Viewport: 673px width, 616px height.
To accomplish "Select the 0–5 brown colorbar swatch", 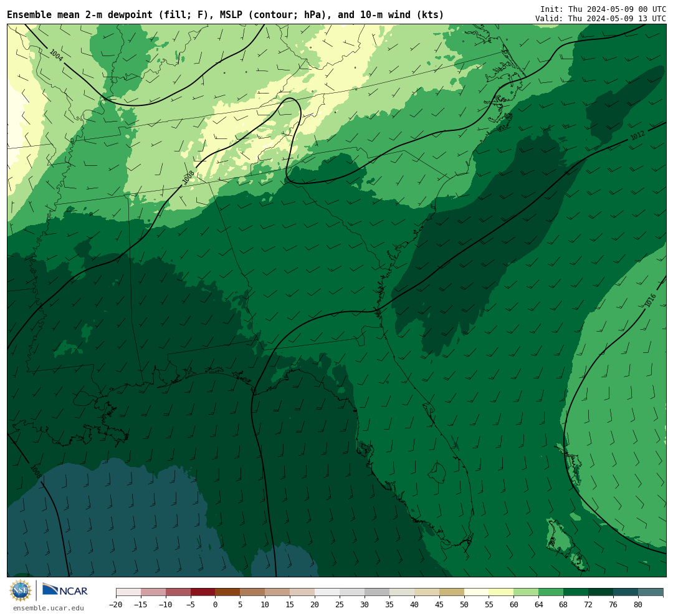I will (x=227, y=592).
